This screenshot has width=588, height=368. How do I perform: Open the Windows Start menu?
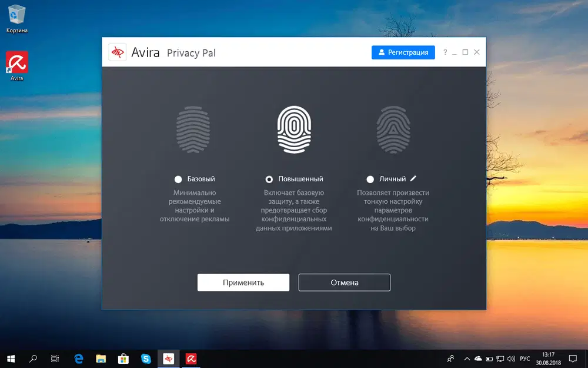click(x=11, y=358)
